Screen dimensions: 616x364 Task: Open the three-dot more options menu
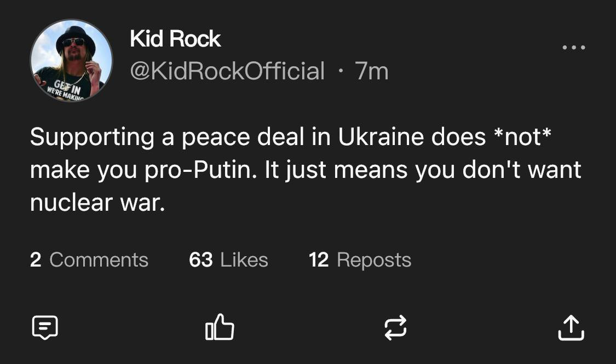point(573,48)
